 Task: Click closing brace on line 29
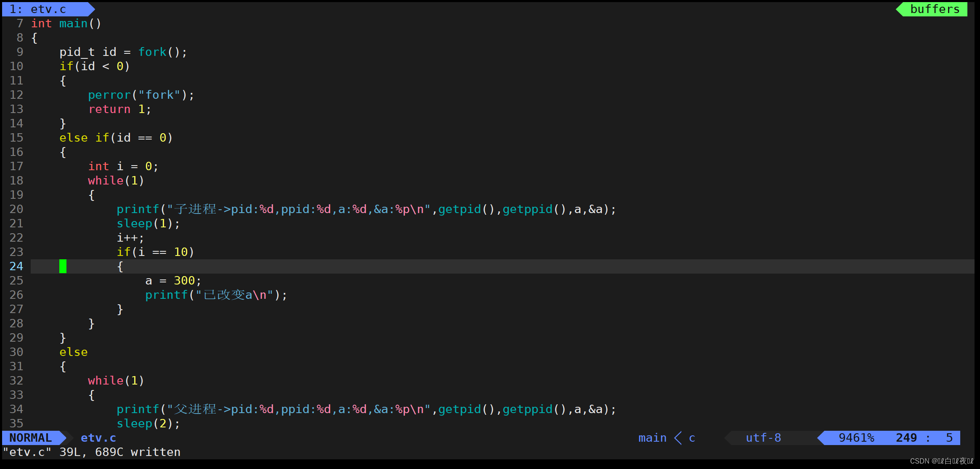[x=63, y=338]
